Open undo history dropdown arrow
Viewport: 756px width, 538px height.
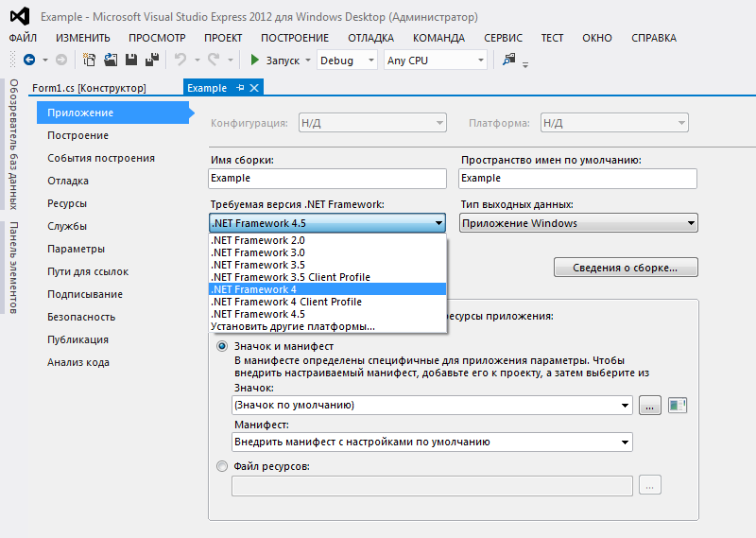coord(197,61)
